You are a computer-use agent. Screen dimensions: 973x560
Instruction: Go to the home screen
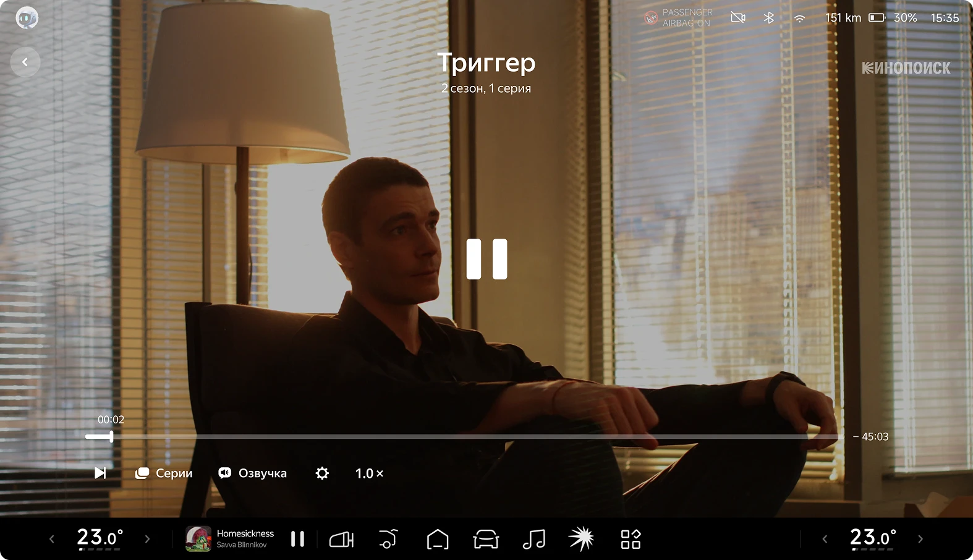point(438,539)
